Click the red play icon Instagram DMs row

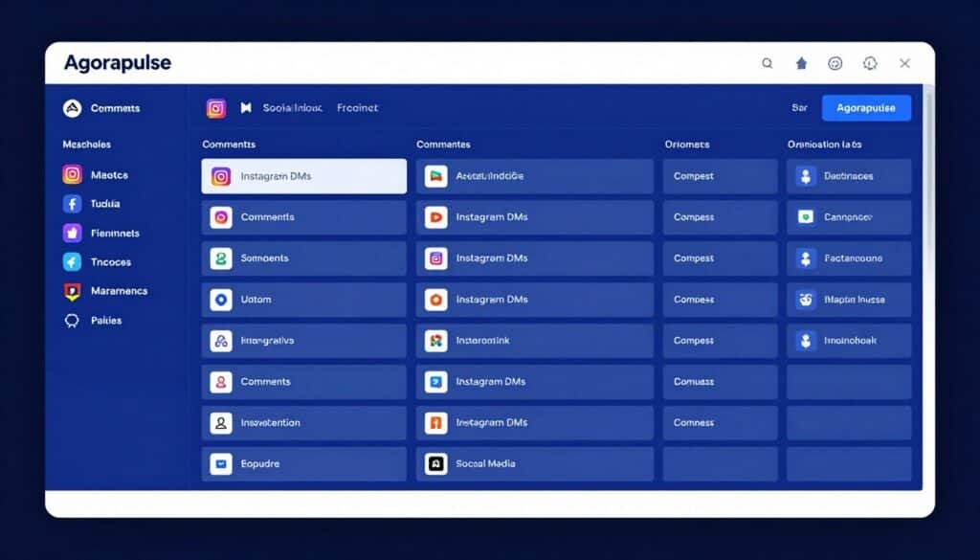(x=436, y=217)
